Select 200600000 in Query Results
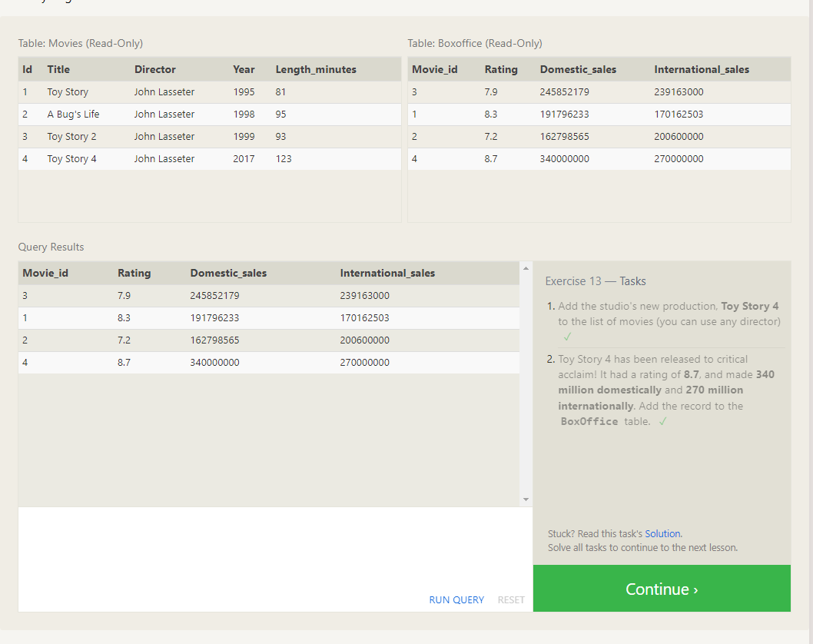813x644 pixels. click(364, 340)
